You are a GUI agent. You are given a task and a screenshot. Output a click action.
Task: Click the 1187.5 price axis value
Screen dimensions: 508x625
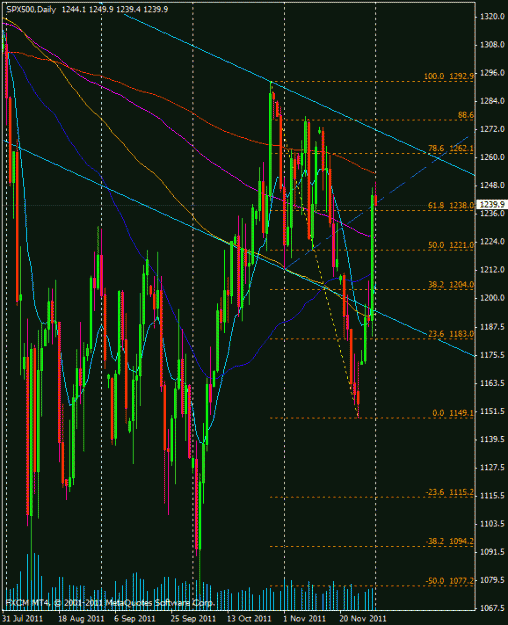(x=493, y=327)
